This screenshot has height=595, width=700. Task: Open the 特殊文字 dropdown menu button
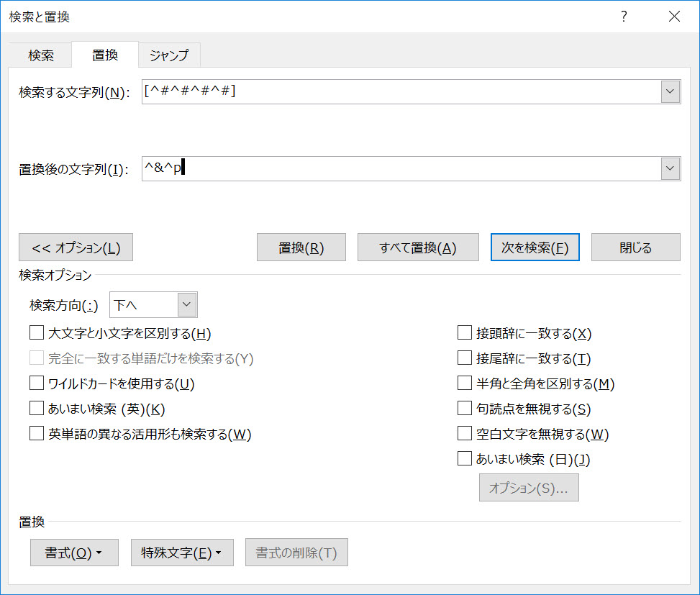182,553
